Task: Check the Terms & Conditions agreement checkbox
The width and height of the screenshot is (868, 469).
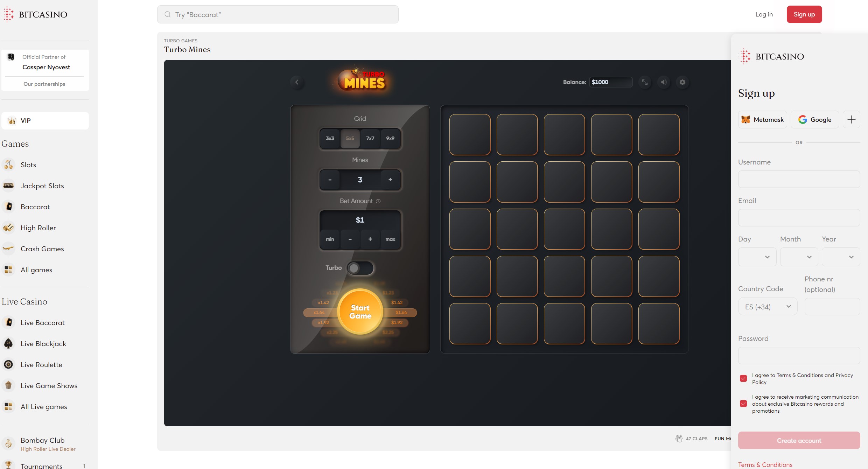Action: pos(743,378)
